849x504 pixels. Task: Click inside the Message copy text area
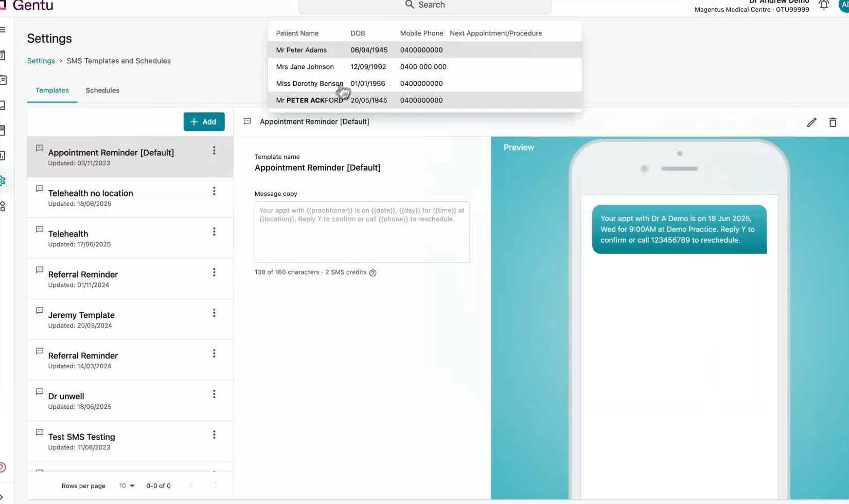coord(362,232)
